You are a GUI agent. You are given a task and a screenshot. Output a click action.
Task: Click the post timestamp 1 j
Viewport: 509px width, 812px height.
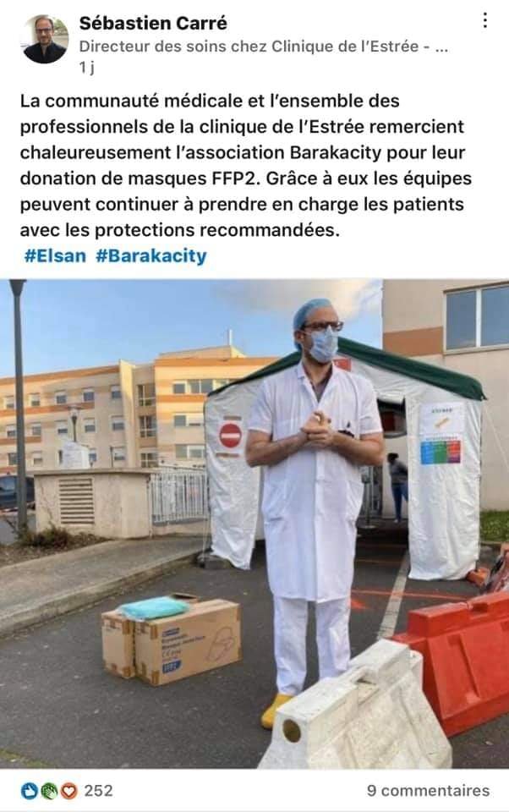[x=86, y=68]
